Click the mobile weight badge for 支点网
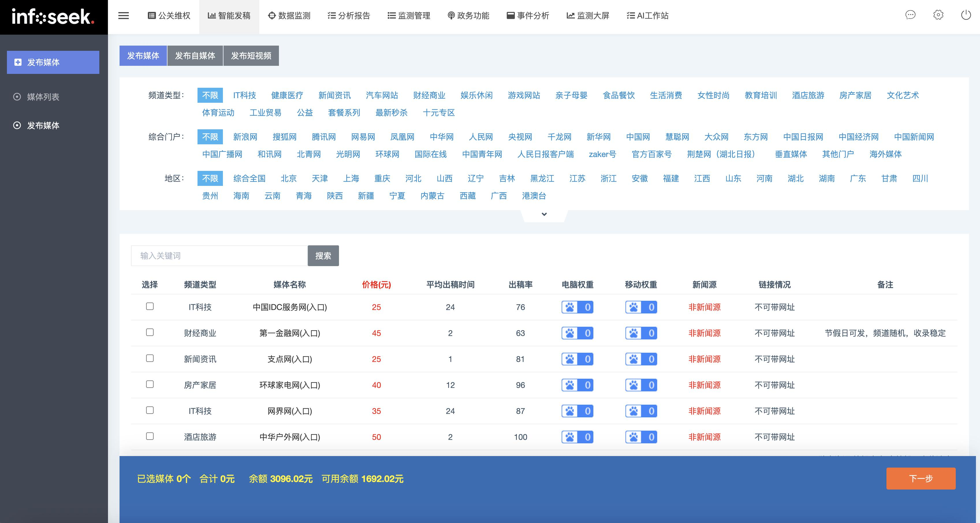The height and width of the screenshot is (523, 980). (x=641, y=359)
